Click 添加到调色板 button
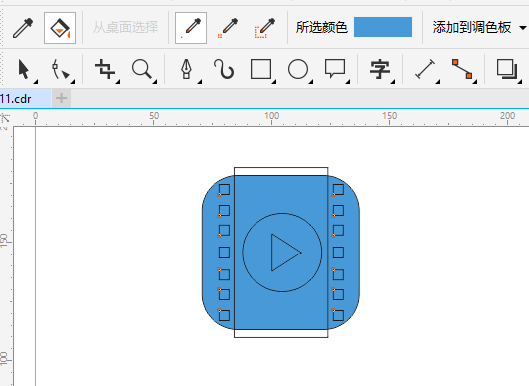 click(x=472, y=27)
